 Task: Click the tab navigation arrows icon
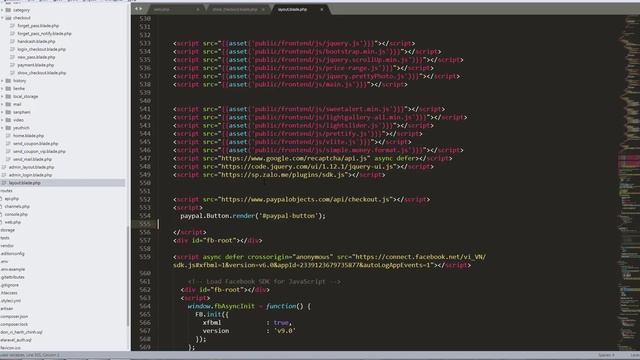click(139, 9)
